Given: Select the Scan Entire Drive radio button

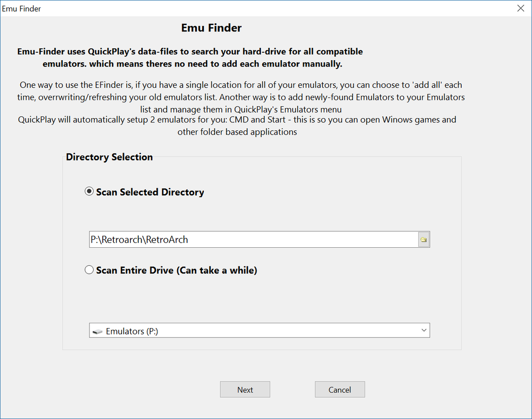Looking at the screenshot, I should click(89, 270).
